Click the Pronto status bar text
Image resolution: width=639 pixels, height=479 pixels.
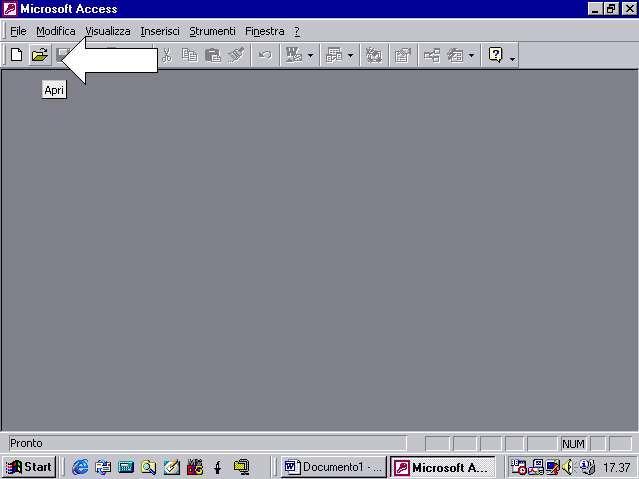(x=26, y=443)
